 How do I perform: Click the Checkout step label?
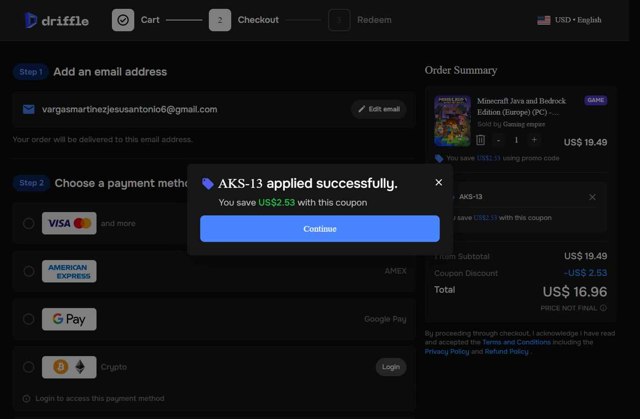point(258,20)
